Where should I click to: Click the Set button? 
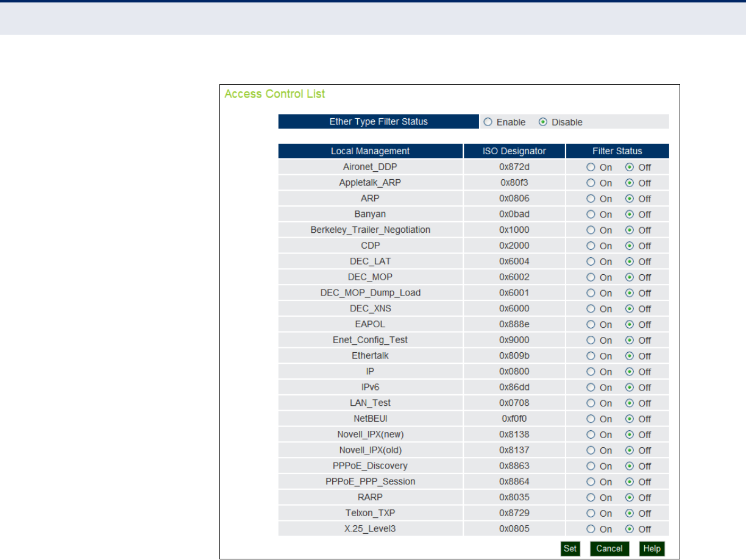(x=570, y=548)
